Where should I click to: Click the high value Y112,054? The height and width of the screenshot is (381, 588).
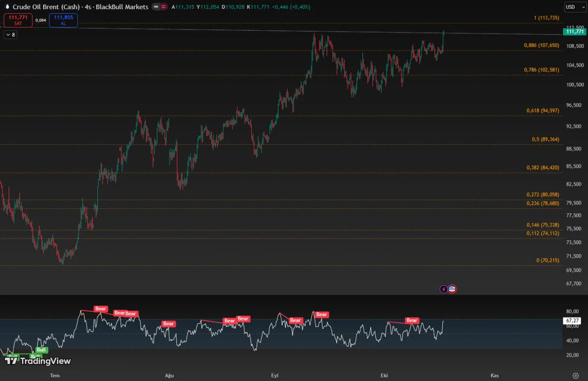(208, 7)
